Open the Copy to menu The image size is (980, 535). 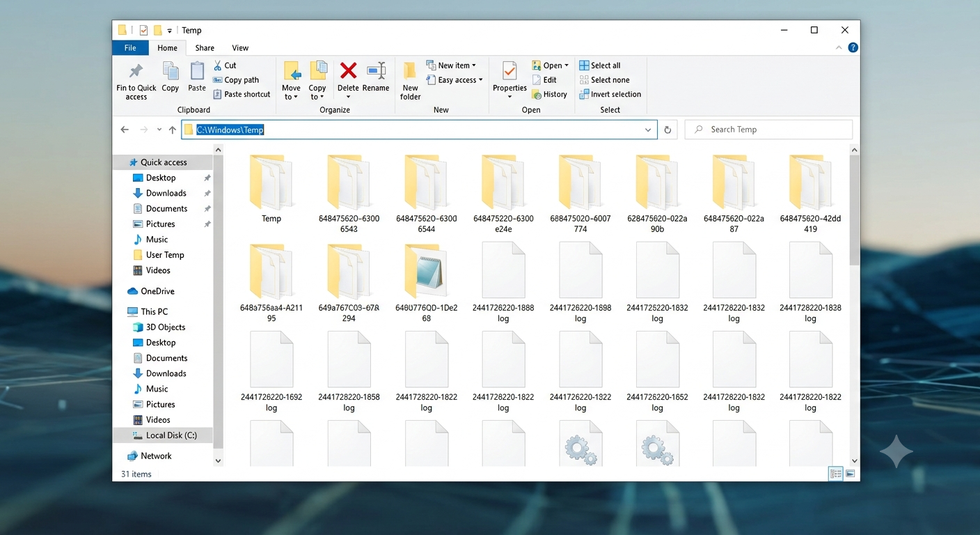click(x=317, y=81)
